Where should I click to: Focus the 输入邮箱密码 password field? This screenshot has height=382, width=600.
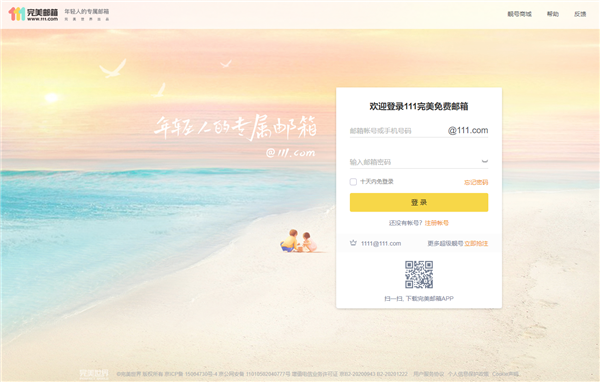pos(414,162)
